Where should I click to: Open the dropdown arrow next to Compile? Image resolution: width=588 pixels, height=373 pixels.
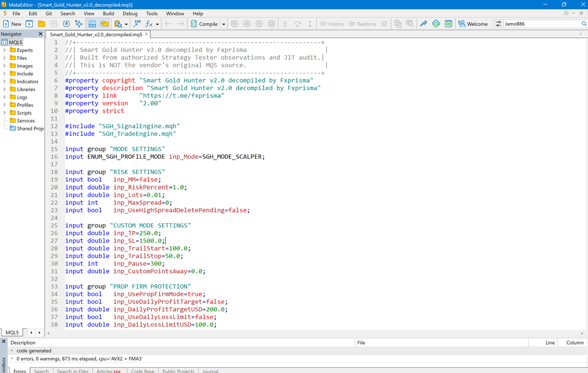pos(224,24)
